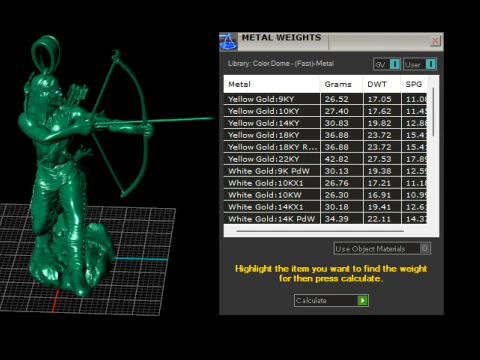Viewport: 480px width, 360px height.
Task: Click the horizontal scrollbar below the metal table
Action: tap(320, 231)
